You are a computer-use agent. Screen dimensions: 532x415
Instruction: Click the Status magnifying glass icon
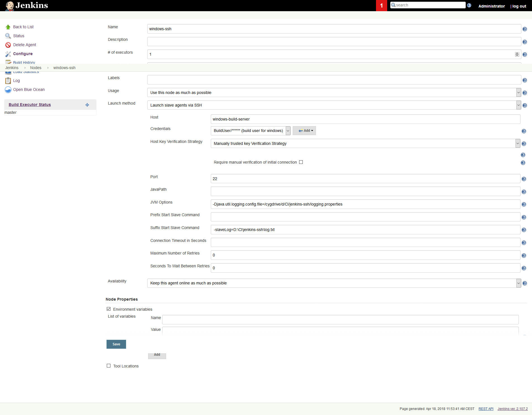(x=8, y=36)
